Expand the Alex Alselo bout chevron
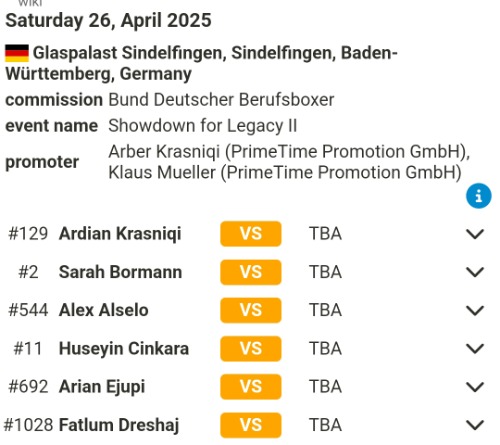 (x=475, y=311)
